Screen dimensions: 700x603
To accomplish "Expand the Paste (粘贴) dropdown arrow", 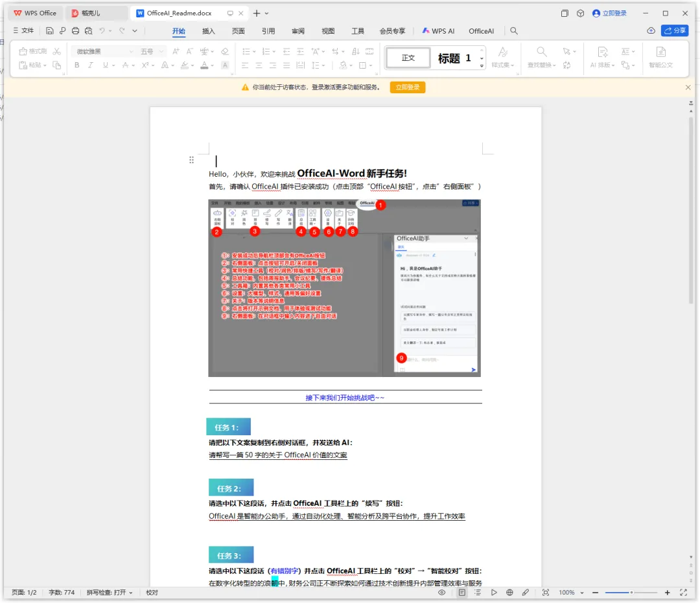I will (x=45, y=65).
